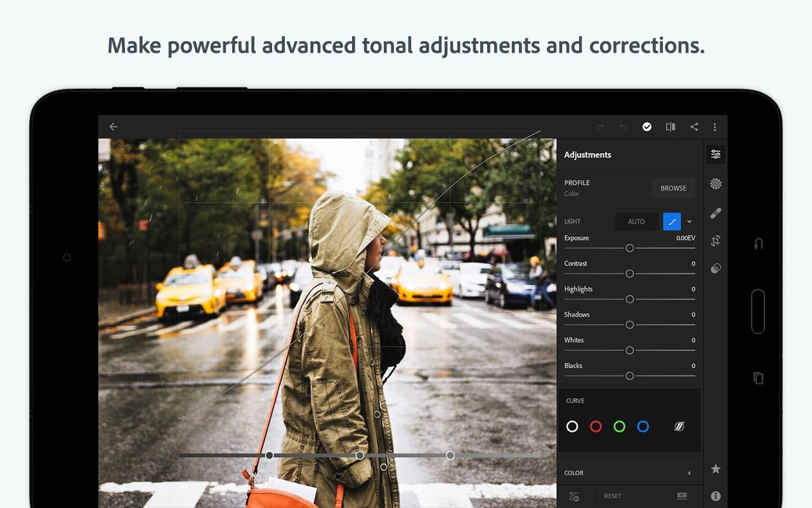Toggle the parametric curve mode icon
This screenshot has height=508, width=812.
679,427
